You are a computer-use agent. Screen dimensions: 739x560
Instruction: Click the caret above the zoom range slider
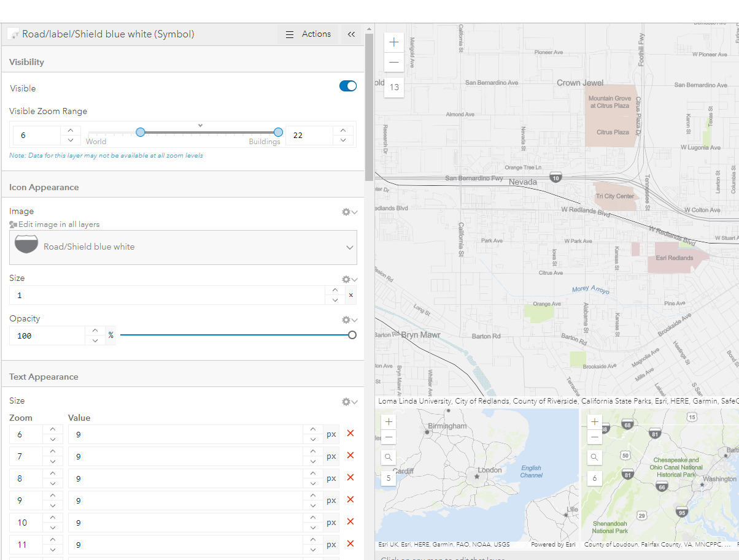coord(200,125)
